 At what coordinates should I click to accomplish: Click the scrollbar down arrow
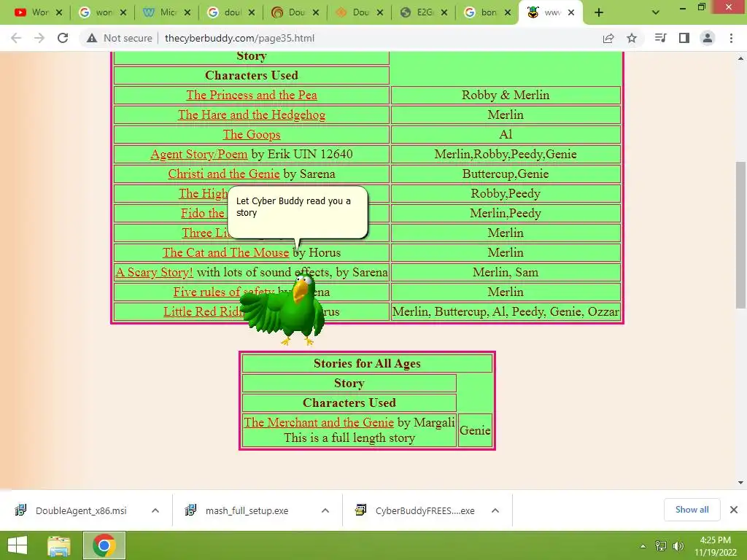point(740,483)
